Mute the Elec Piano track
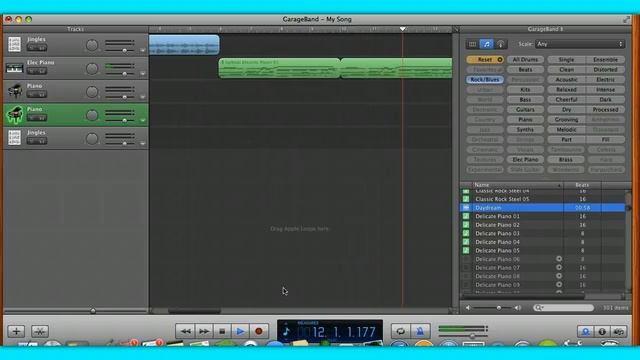640x360 pixels. click(x=32, y=71)
